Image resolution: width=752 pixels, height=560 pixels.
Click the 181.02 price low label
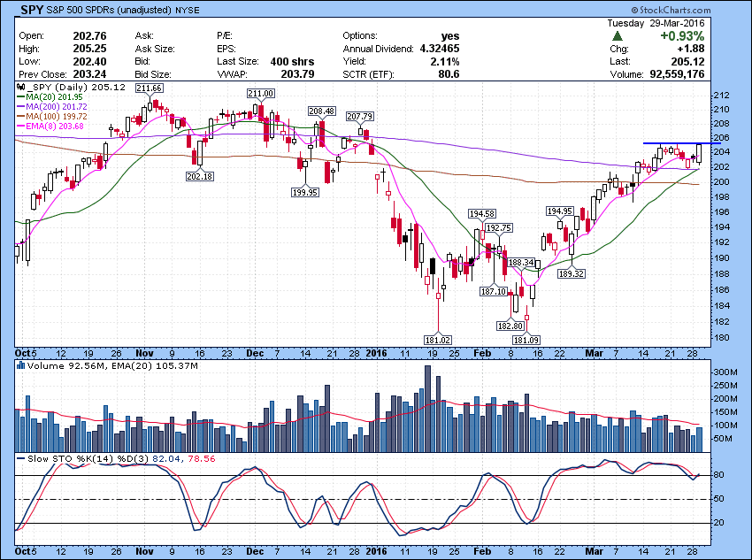[438, 340]
